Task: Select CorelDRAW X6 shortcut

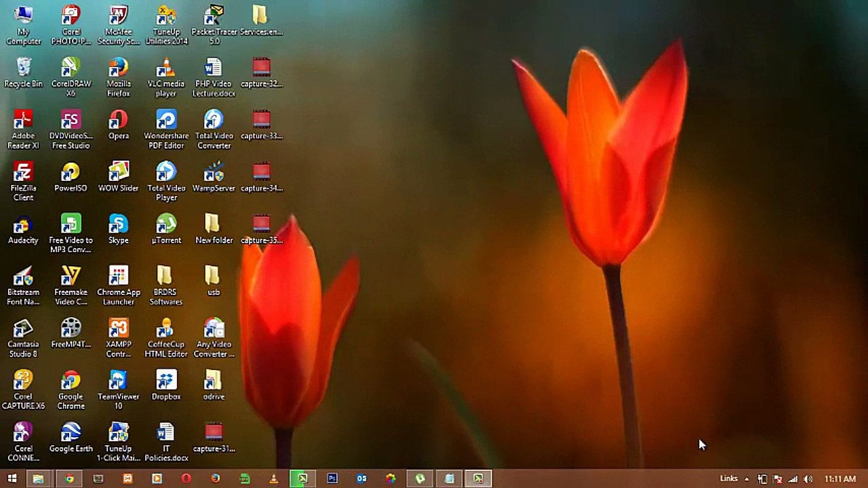Action: coord(71,77)
